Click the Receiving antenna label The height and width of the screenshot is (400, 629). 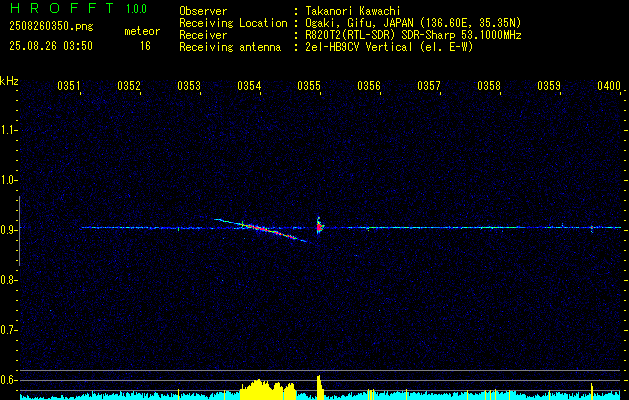tap(230, 47)
